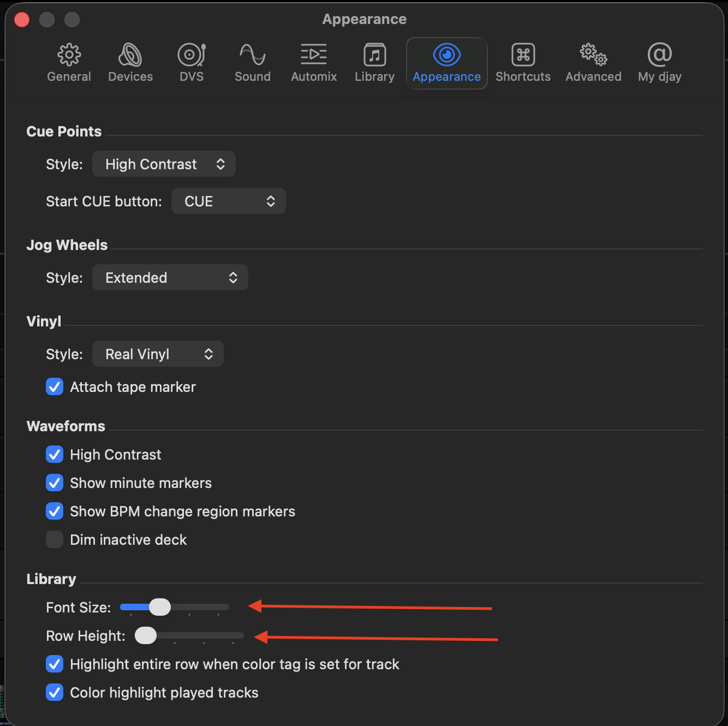Open the General settings gear icon
The width and height of the screenshot is (728, 726).
(x=69, y=55)
